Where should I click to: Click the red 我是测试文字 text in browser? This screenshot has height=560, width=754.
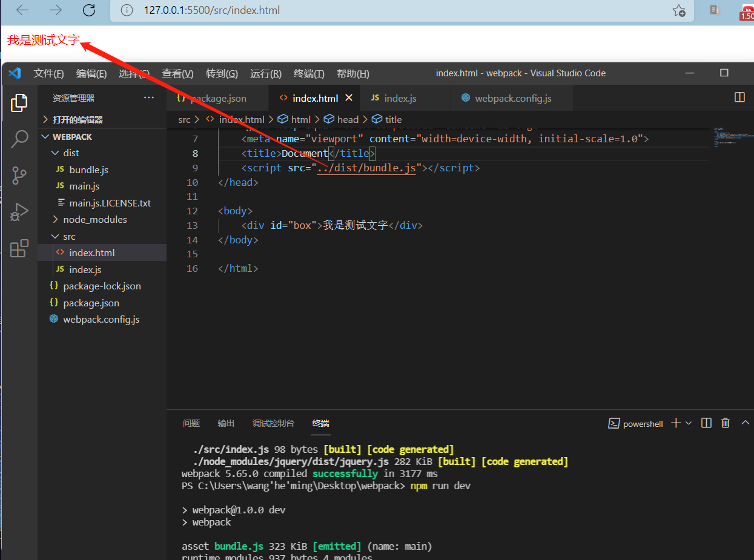pos(44,41)
